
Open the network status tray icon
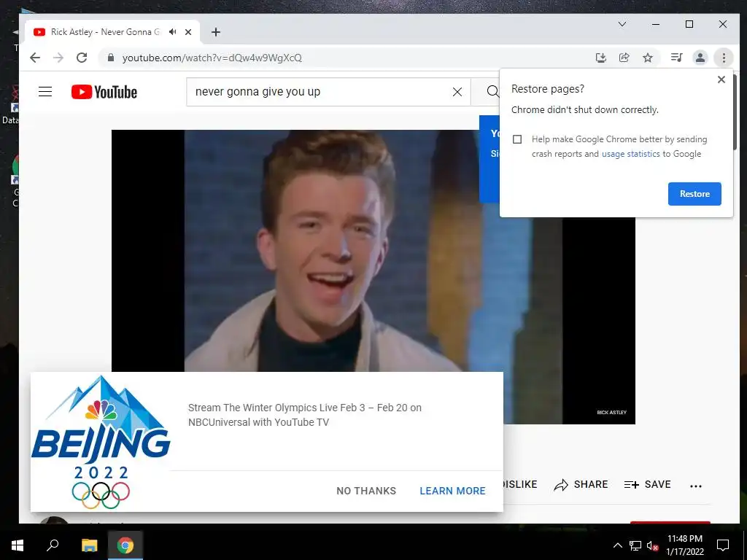tap(635, 545)
